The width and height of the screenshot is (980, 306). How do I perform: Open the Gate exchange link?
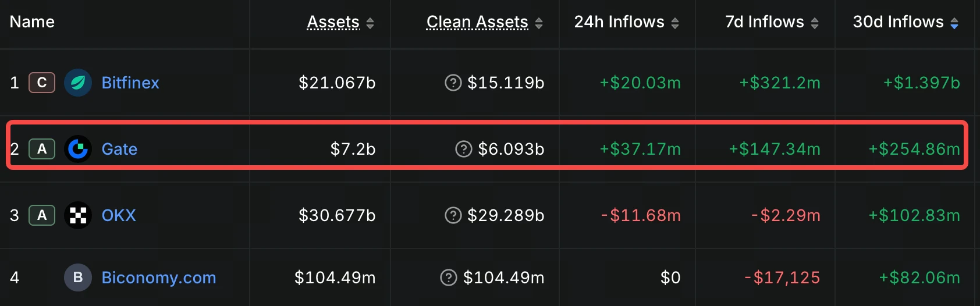click(x=119, y=149)
